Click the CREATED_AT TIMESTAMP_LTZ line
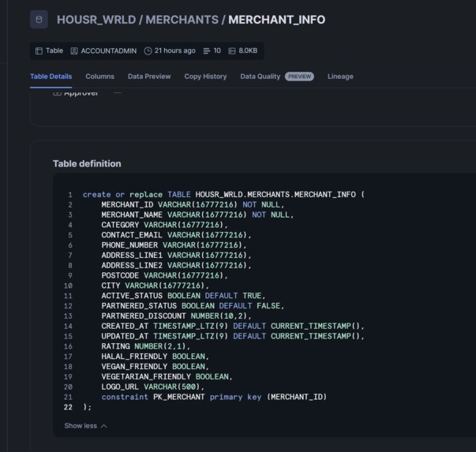The image size is (476, 452). pyautogui.click(x=233, y=326)
